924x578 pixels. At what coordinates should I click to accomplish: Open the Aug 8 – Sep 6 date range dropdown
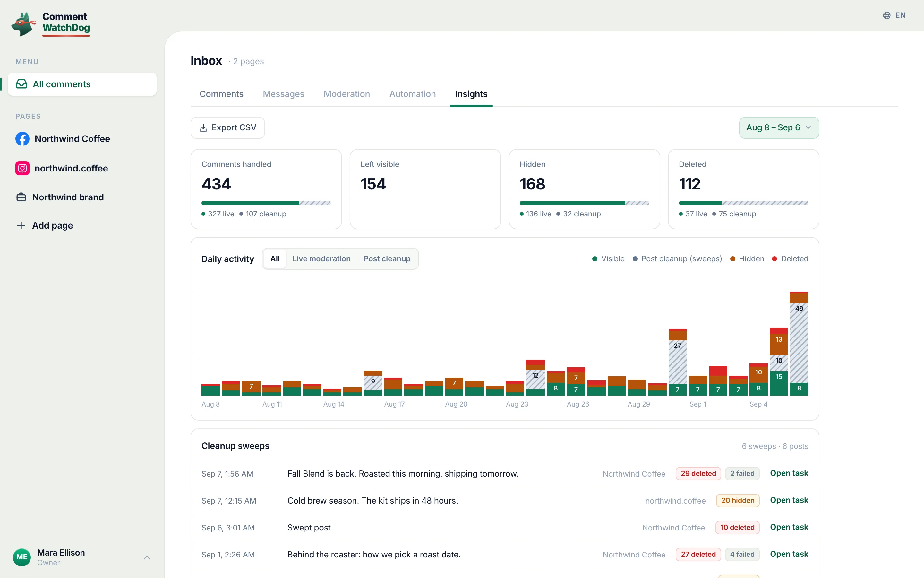779,128
